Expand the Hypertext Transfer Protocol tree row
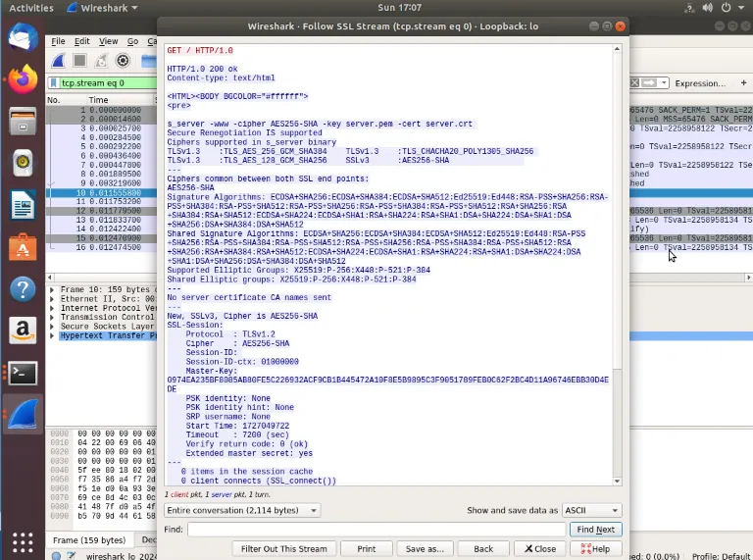 (52, 335)
